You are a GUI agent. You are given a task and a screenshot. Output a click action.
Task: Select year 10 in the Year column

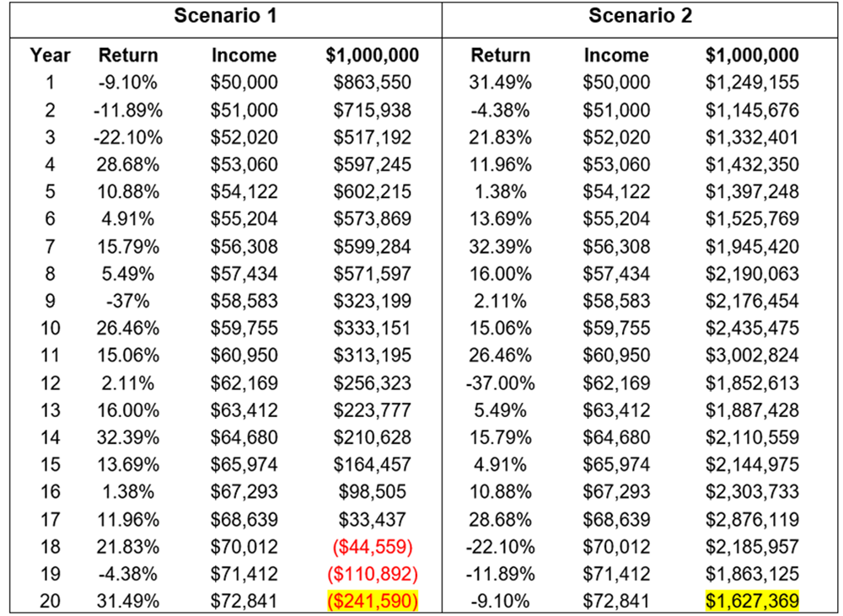point(50,329)
